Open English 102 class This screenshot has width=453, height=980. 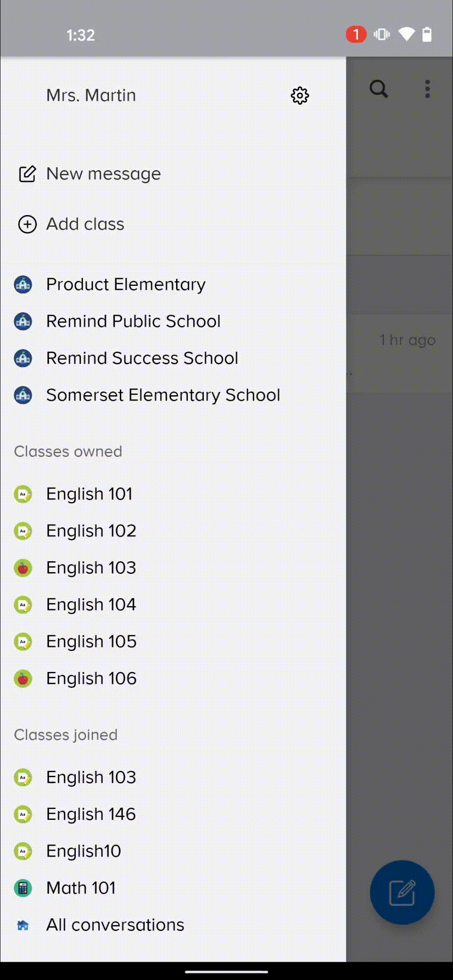91,531
